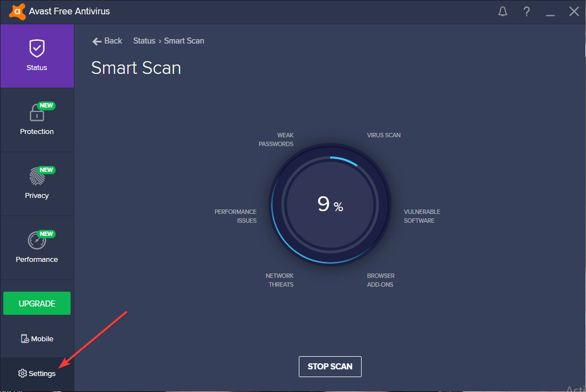Stop the running scan

330,366
